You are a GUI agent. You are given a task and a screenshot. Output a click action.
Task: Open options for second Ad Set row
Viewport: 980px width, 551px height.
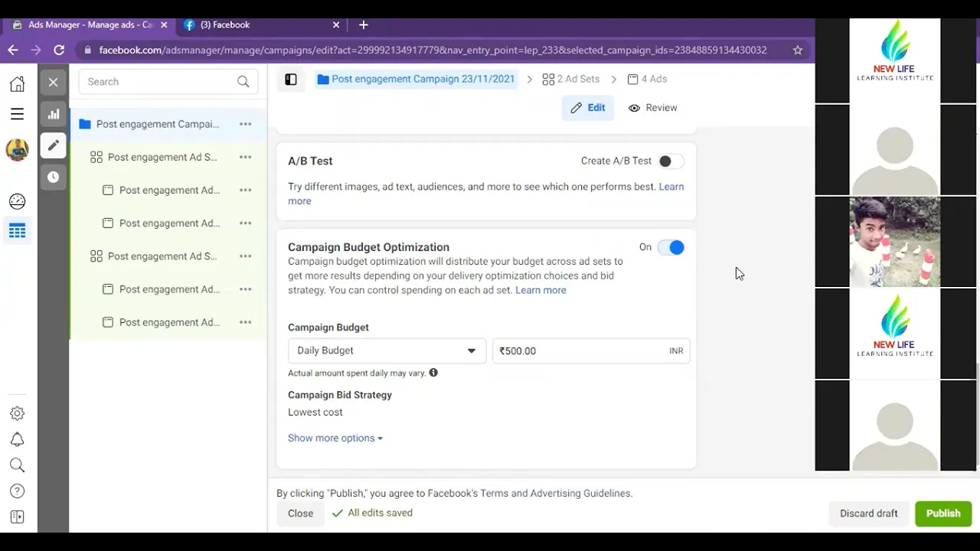tap(245, 256)
